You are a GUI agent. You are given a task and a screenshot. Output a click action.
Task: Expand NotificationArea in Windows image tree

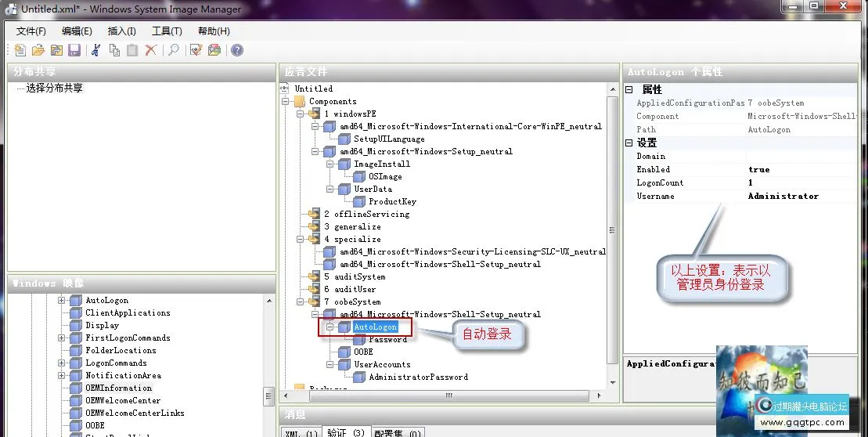point(61,376)
